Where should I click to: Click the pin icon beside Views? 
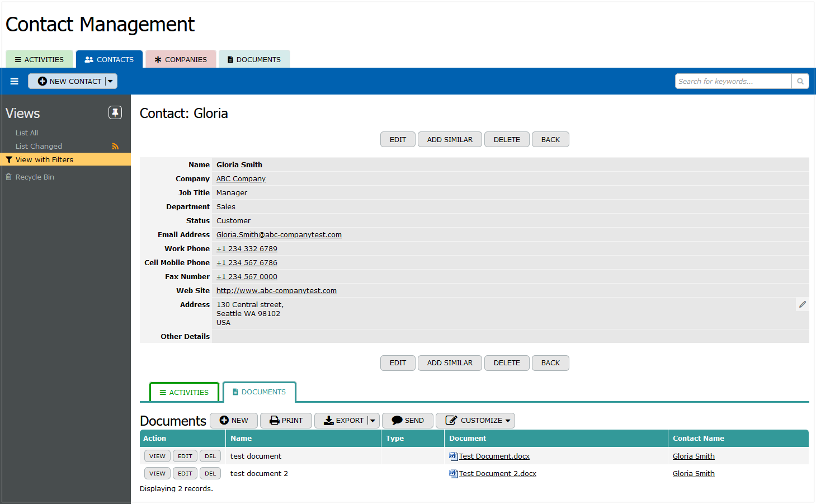(115, 112)
